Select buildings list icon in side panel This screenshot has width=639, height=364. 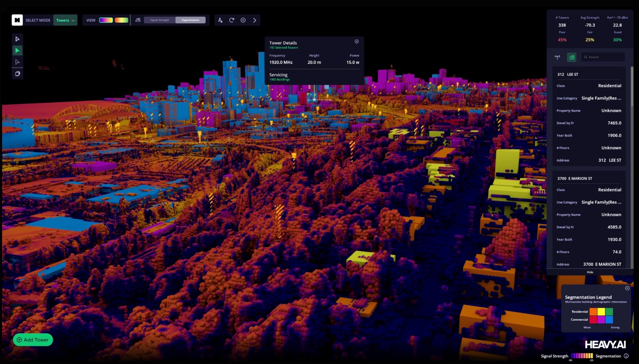pyautogui.click(x=572, y=57)
